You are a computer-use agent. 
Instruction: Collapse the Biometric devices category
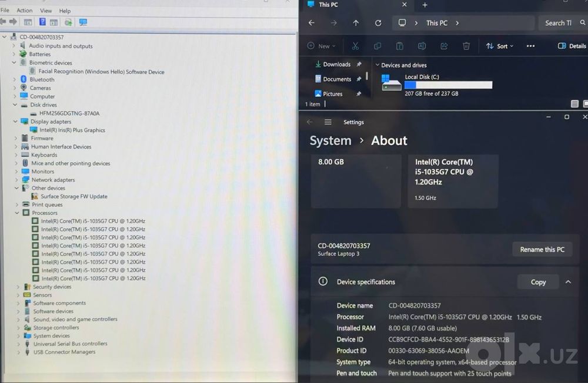pyautogui.click(x=14, y=63)
